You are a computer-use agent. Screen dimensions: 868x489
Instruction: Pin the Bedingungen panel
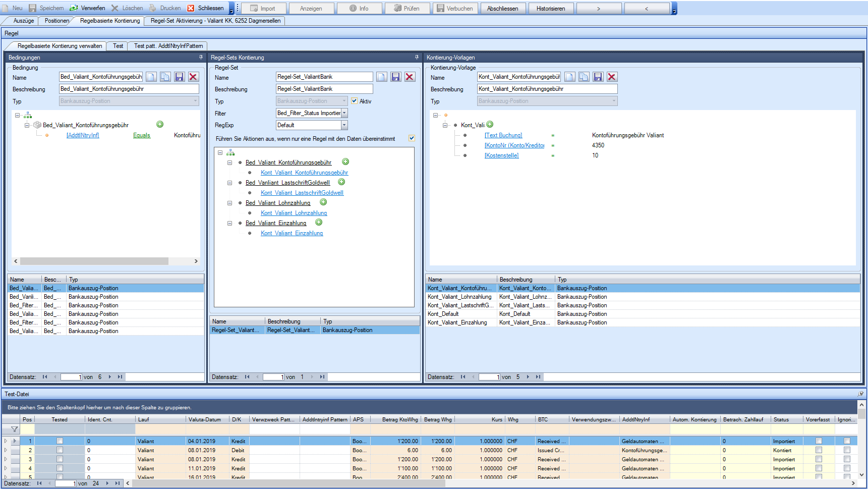201,58
